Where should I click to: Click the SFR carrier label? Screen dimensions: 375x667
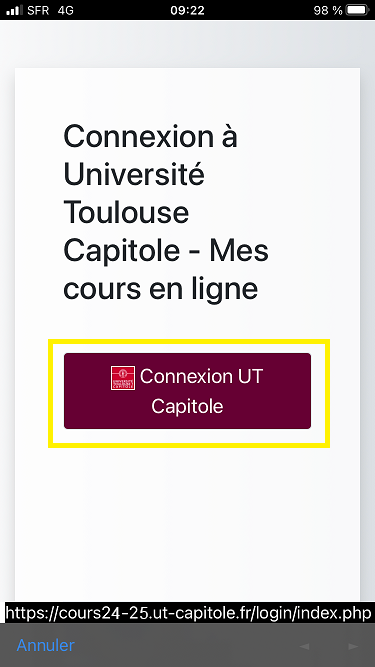pos(38,10)
